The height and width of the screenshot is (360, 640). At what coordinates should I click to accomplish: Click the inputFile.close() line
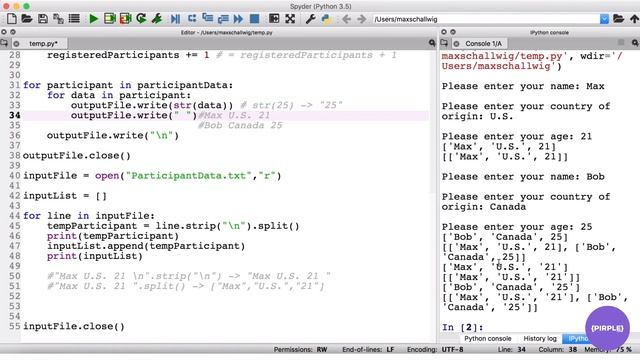pyautogui.click(x=74, y=327)
